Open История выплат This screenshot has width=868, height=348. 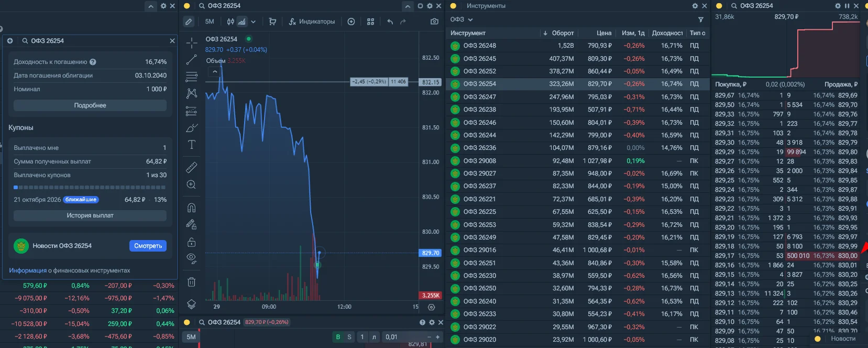90,215
